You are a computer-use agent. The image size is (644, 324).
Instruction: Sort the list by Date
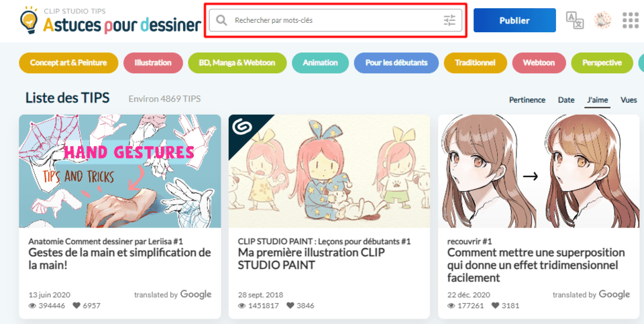(x=566, y=100)
